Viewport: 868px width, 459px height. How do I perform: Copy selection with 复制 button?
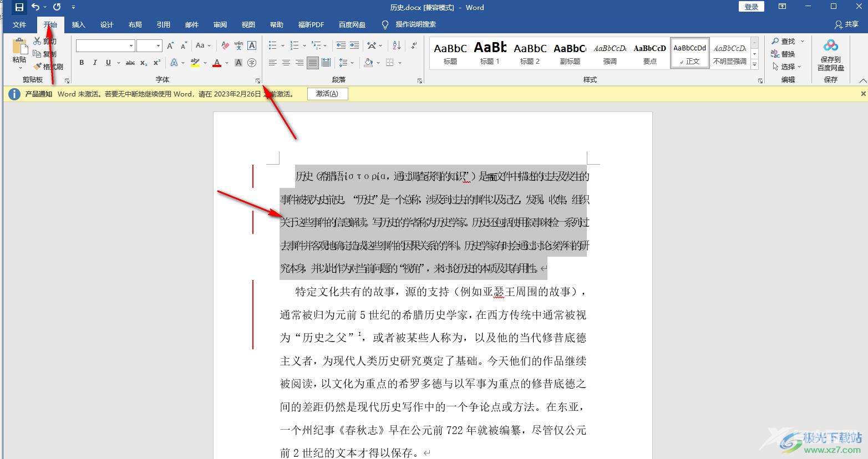click(45, 54)
